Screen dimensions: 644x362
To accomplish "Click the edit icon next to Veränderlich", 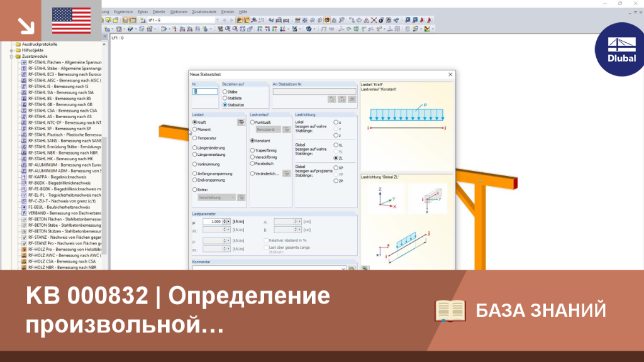I will coord(286,173).
